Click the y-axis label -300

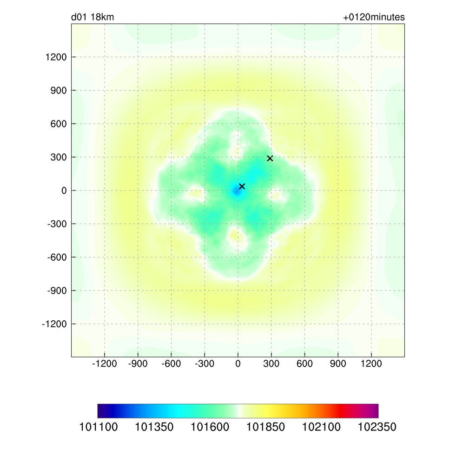click(x=57, y=224)
